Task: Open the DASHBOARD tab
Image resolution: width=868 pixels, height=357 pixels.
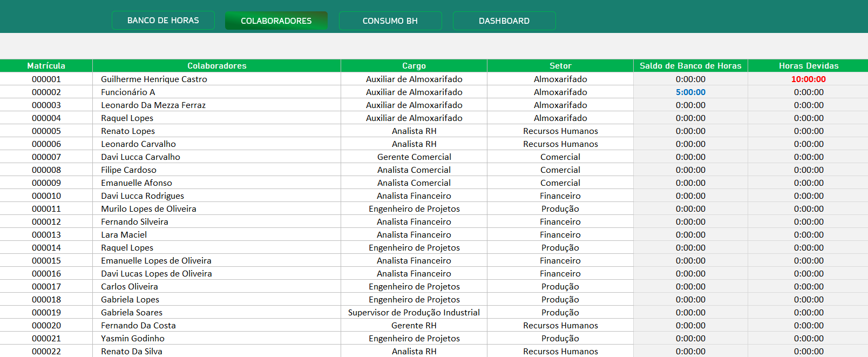Action: click(x=504, y=21)
